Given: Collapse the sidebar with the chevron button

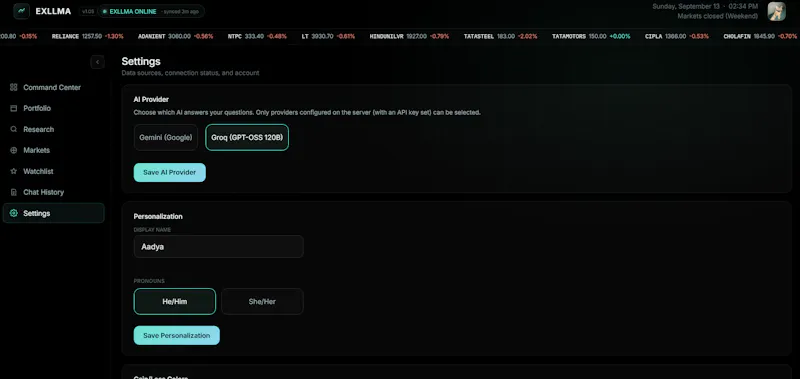Looking at the screenshot, I should 97,62.
